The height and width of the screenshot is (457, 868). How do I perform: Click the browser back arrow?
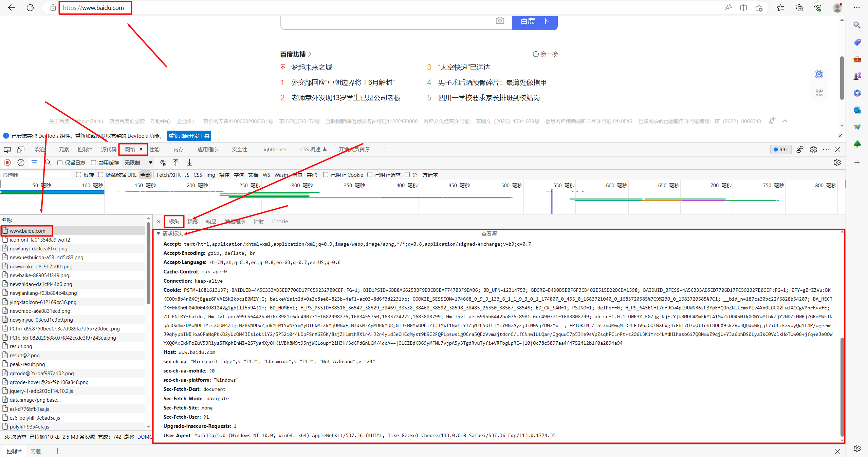click(x=12, y=7)
